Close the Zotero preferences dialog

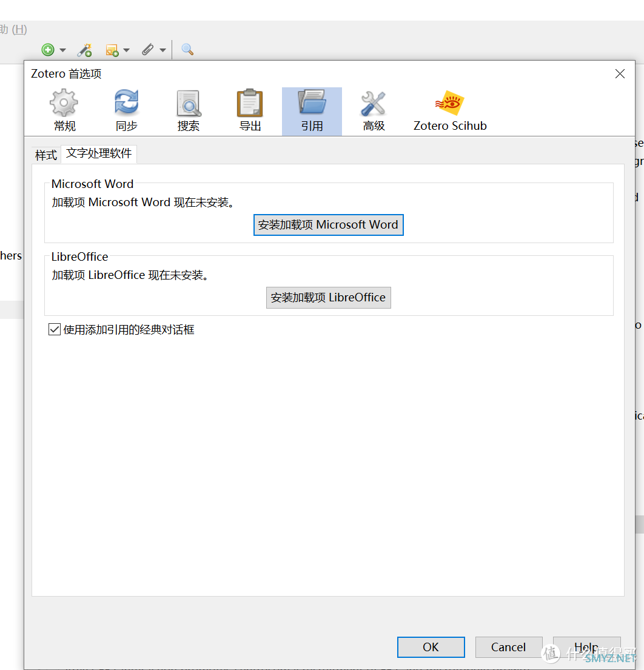click(x=620, y=74)
